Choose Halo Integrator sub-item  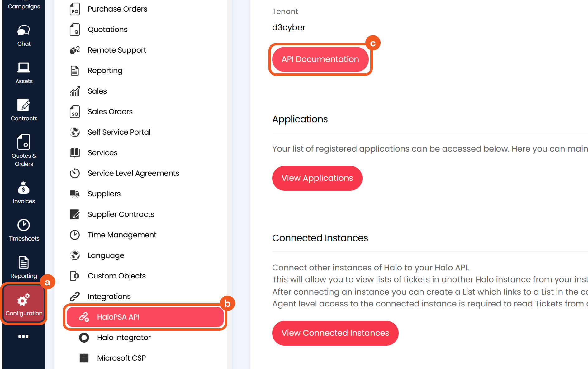124,337
